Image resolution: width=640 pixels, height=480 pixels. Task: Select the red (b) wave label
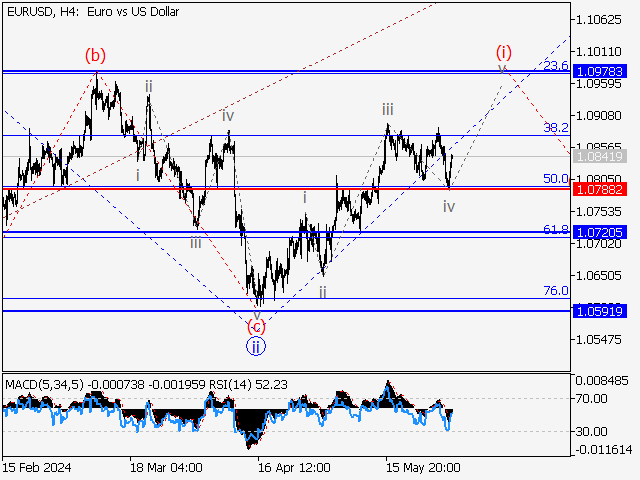[x=95, y=55]
